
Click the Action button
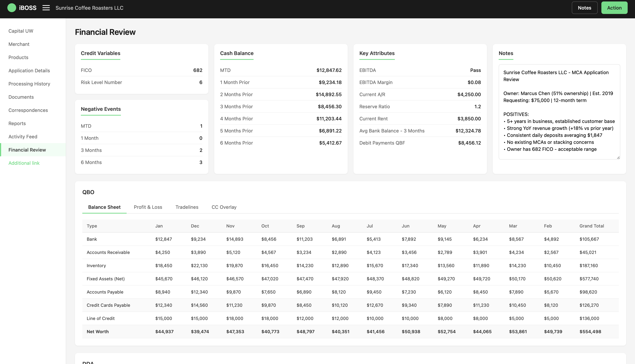pyautogui.click(x=614, y=8)
